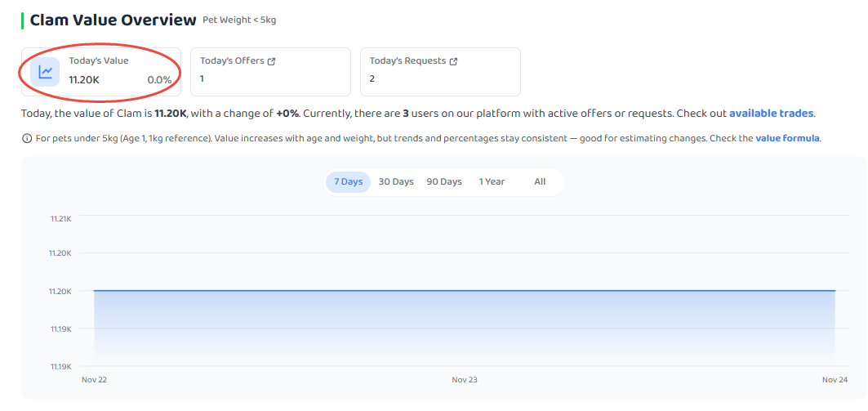Screen dimensions: 868x411
Task: Switch chart to 30 Days
Action: click(x=396, y=181)
